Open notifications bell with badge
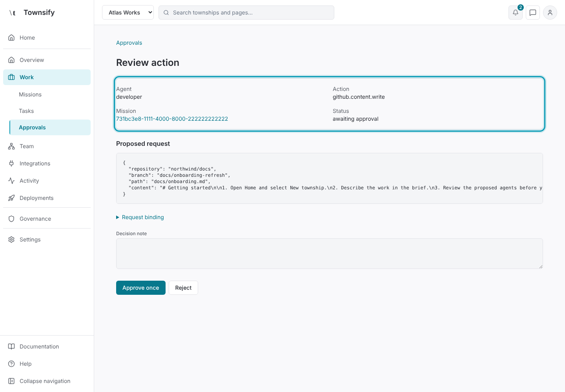Viewport: 565px width, 392px height. [516, 13]
